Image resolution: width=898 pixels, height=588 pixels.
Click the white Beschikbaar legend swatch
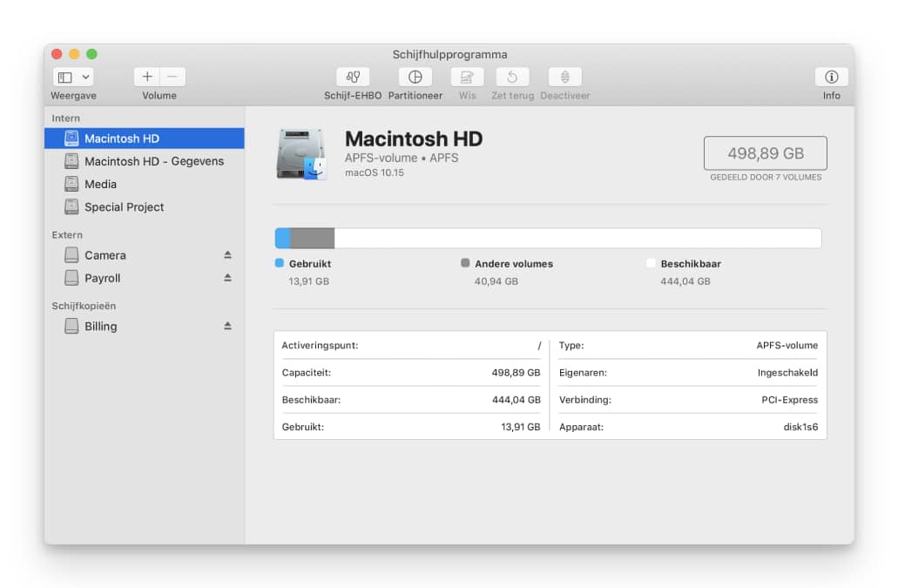651,263
